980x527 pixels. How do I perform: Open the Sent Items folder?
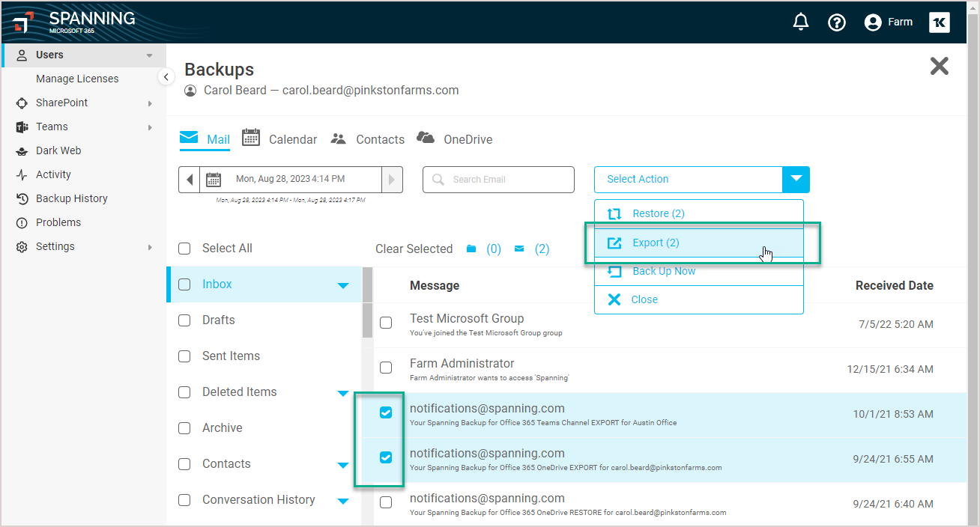pos(231,356)
